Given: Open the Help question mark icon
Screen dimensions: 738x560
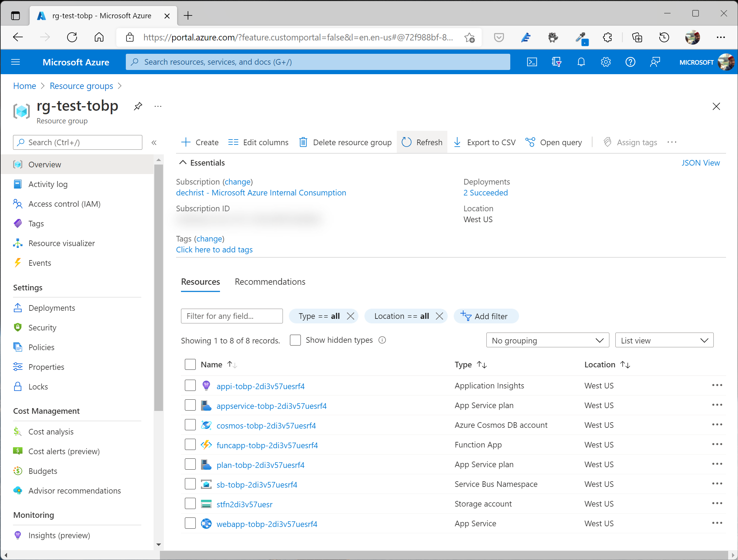Looking at the screenshot, I should click(x=630, y=62).
